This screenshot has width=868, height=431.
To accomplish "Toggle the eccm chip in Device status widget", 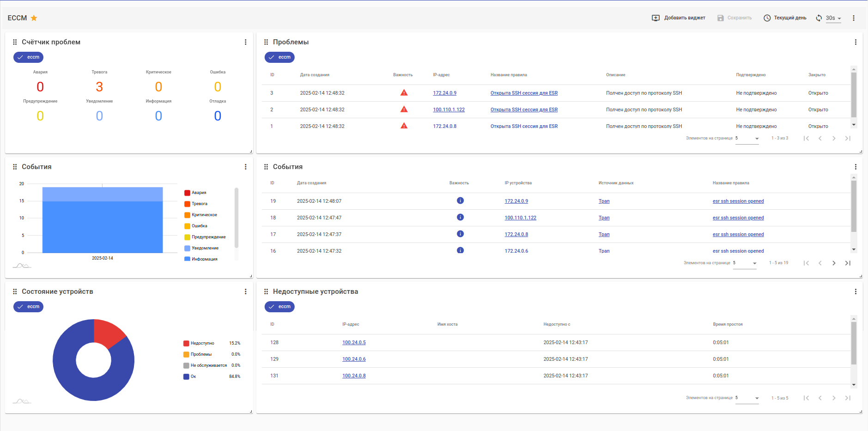I will tap(29, 307).
